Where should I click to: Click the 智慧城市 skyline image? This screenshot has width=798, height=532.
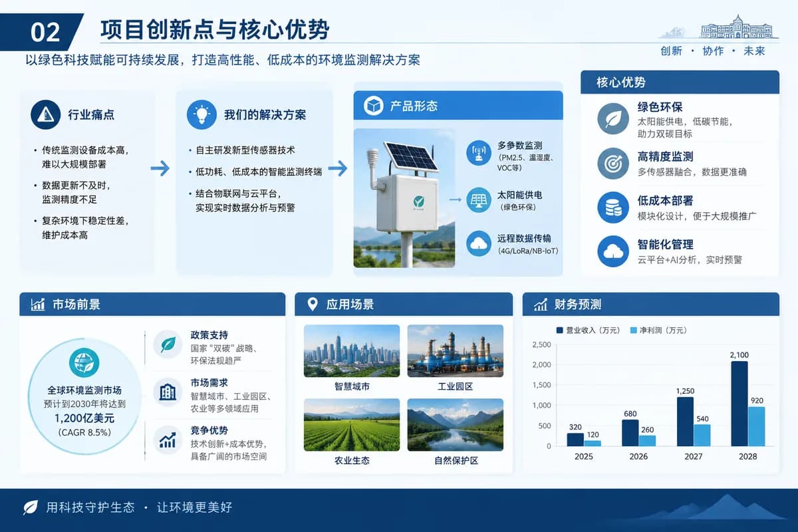352,351
